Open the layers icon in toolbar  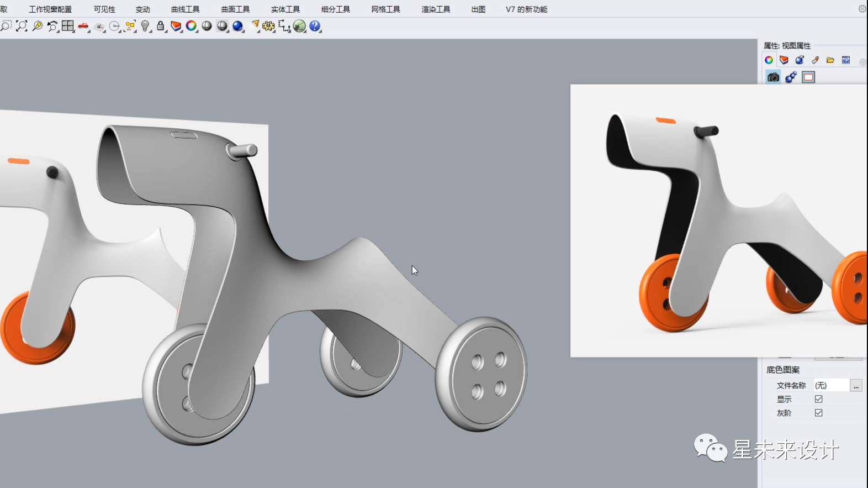[176, 26]
